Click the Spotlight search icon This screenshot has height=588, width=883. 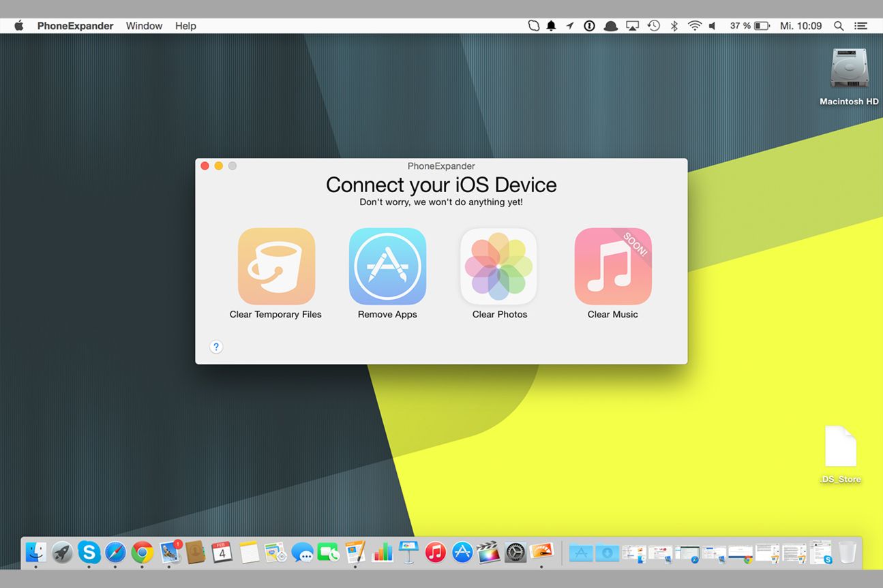839,26
